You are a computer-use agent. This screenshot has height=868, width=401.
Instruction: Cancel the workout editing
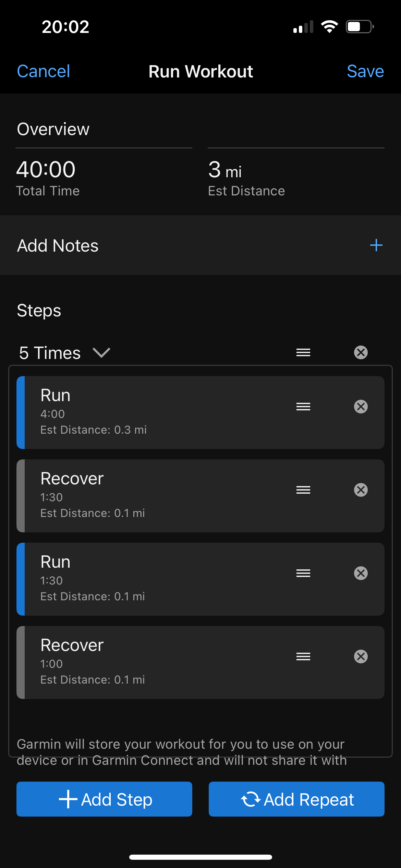[44, 71]
